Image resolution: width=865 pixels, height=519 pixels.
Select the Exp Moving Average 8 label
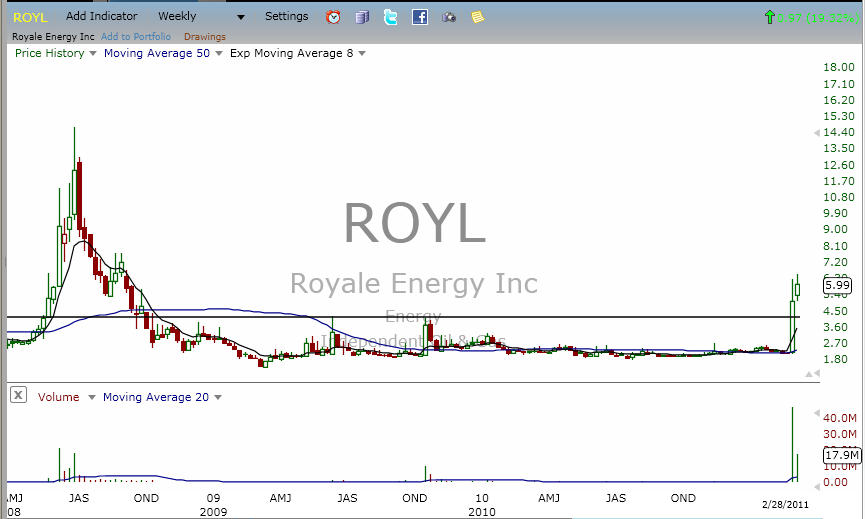291,53
